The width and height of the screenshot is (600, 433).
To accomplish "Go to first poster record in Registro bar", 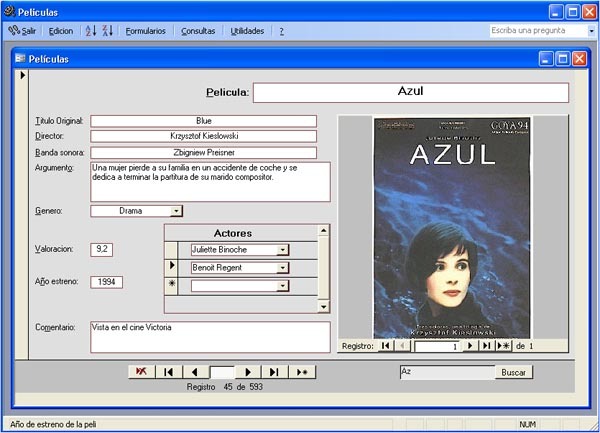I will click(386, 346).
